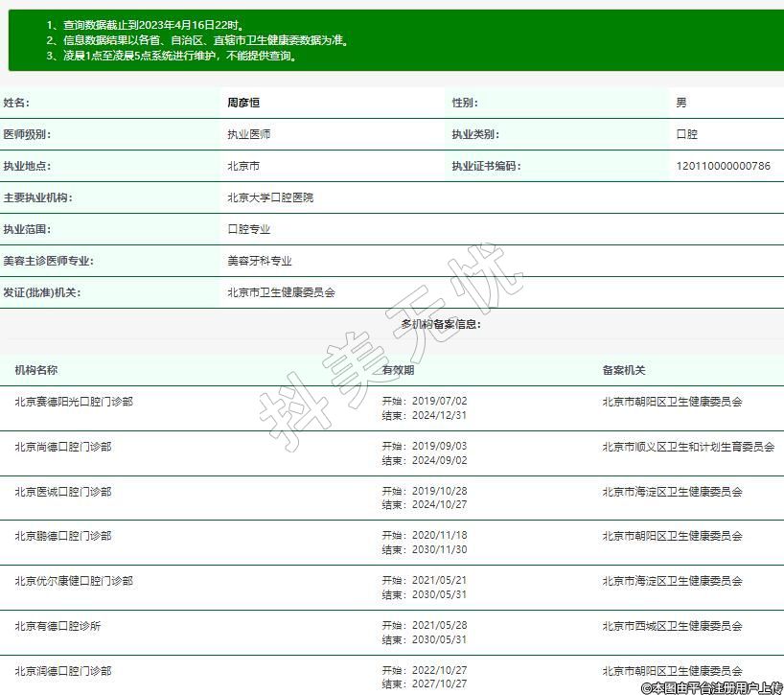Open the 北京有德口腔诊所 entry
This screenshot has width=784, height=695.
pyautogui.click(x=58, y=626)
